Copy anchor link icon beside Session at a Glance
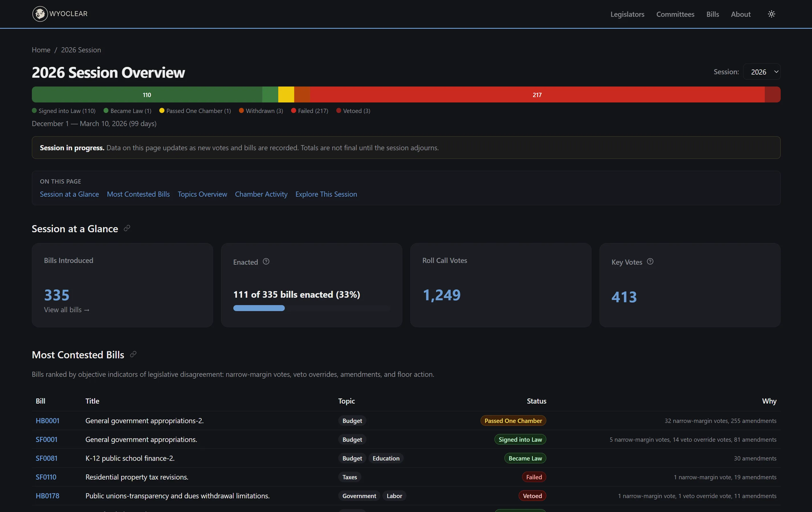The image size is (812, 512). click(127, 228)
